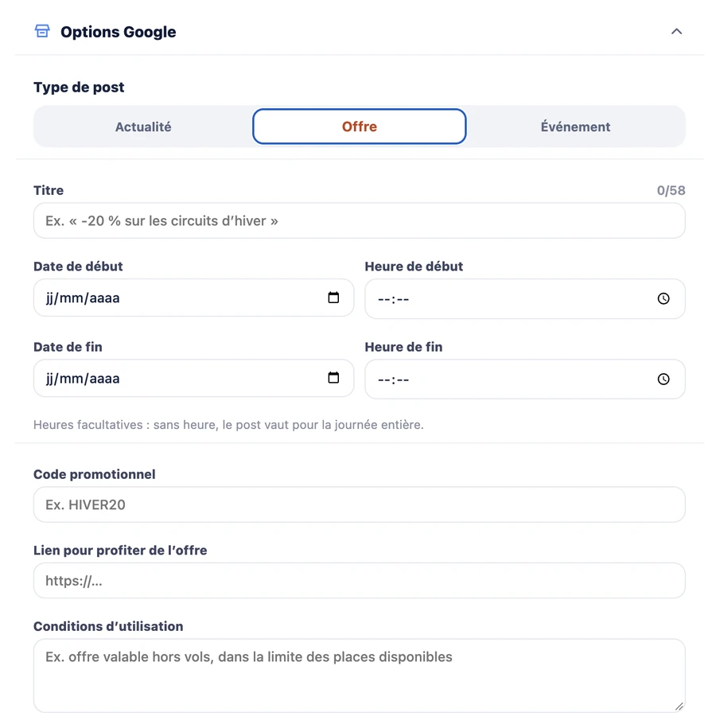The image size is (716, 728).
Task: Click the Heure de fin time field
Action: [525, 380]
